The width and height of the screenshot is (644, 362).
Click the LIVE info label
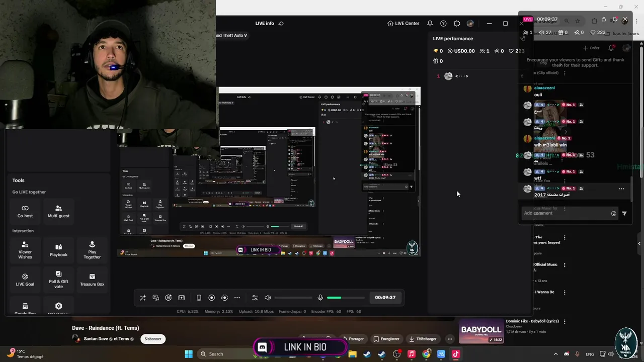click(265, 23)
